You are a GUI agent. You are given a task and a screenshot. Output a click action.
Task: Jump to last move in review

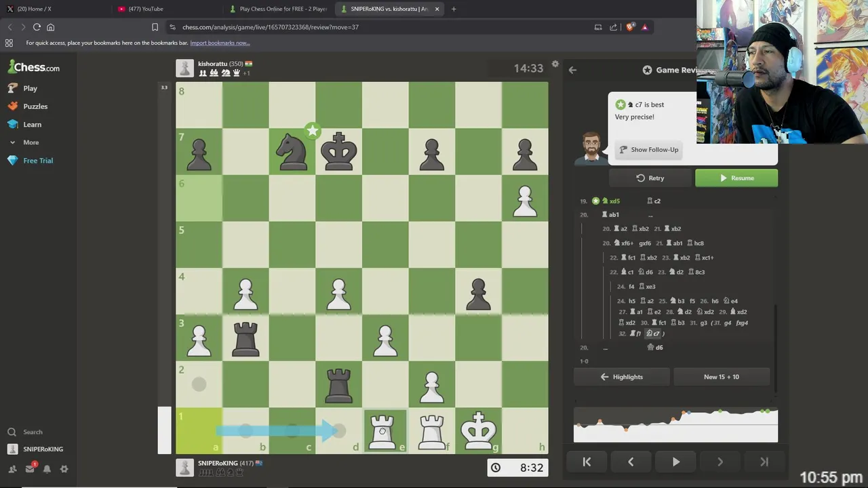[764, 462]
